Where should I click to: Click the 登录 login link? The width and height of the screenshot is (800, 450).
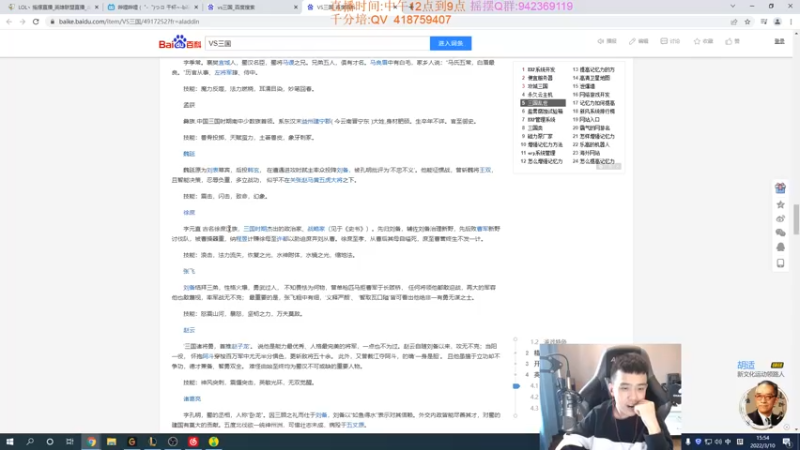[x=779, y=41]
